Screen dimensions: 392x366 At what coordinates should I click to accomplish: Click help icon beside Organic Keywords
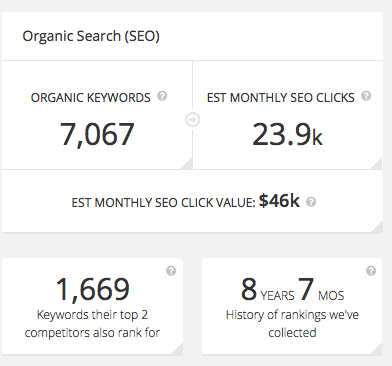pos(162,96)
